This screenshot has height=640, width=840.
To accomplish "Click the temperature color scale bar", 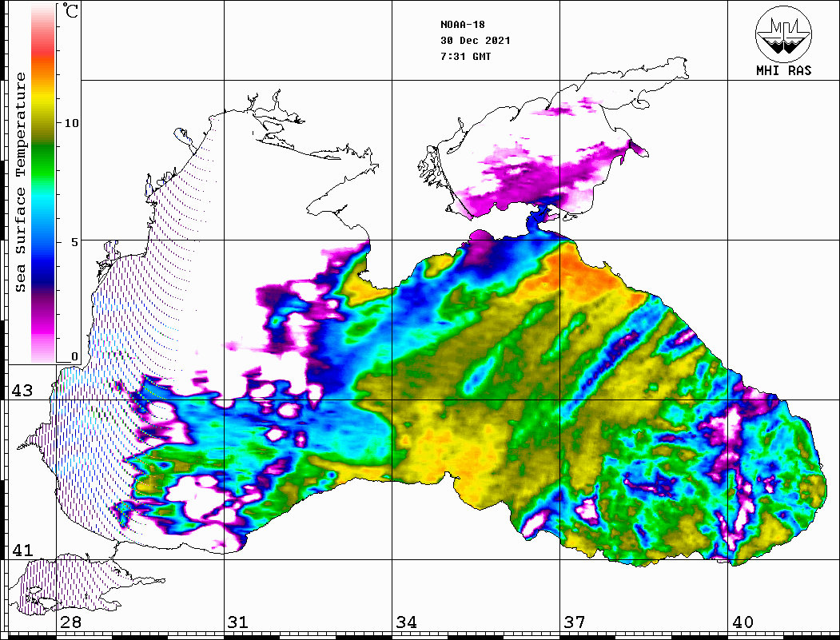I will (43, 183).
